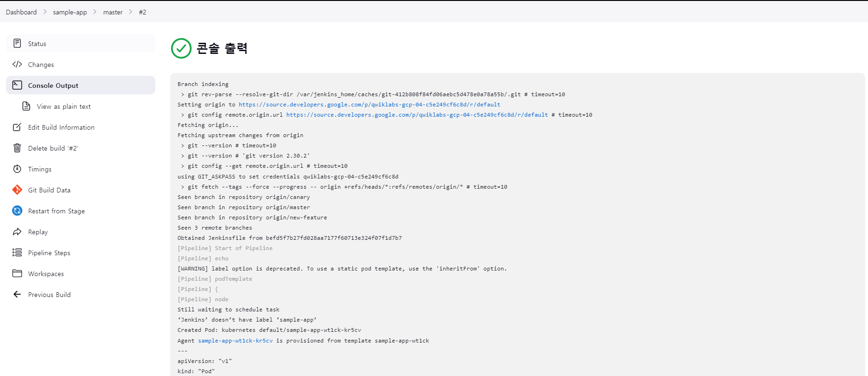The width and height of the screenshot is (868, 376).
Task: Open master branch breadcrumb
Action: click(113, 12)
